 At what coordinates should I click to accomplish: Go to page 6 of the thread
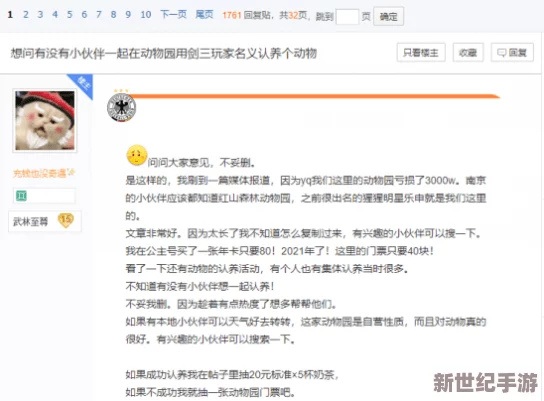click(x=84, y=15)
